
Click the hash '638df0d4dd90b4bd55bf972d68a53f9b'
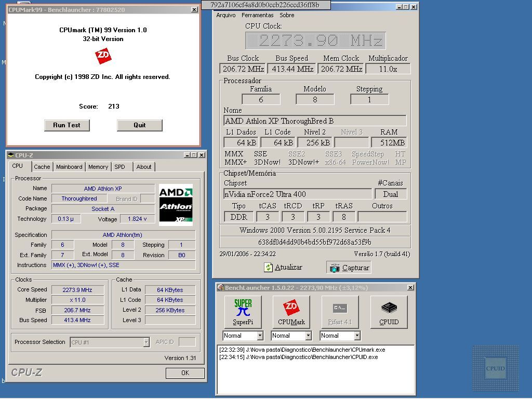point(315,242)
